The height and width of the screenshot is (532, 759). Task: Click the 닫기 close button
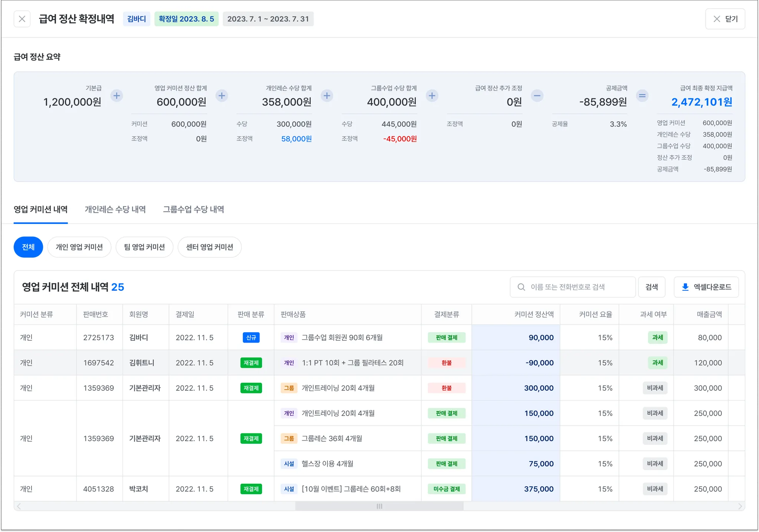coord(725,19)
